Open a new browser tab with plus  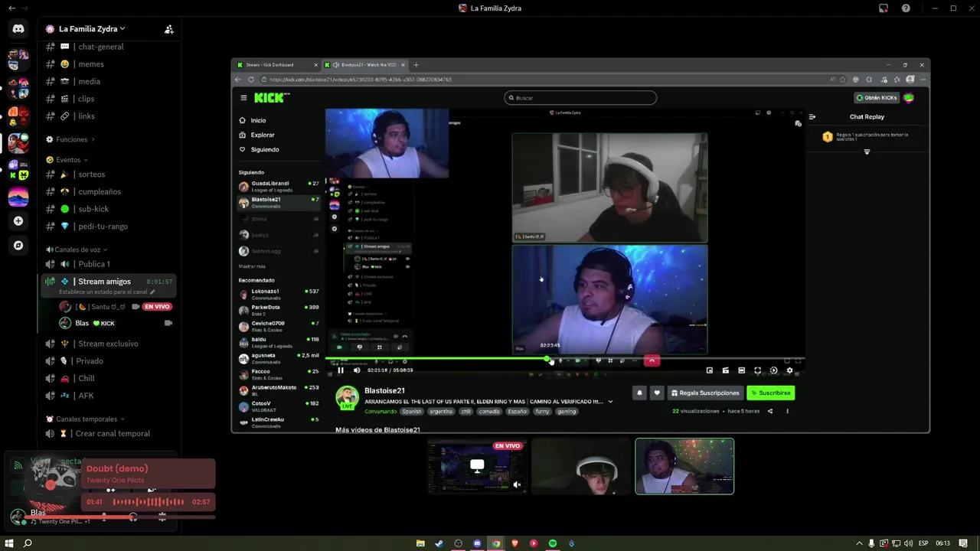[416, 65]
